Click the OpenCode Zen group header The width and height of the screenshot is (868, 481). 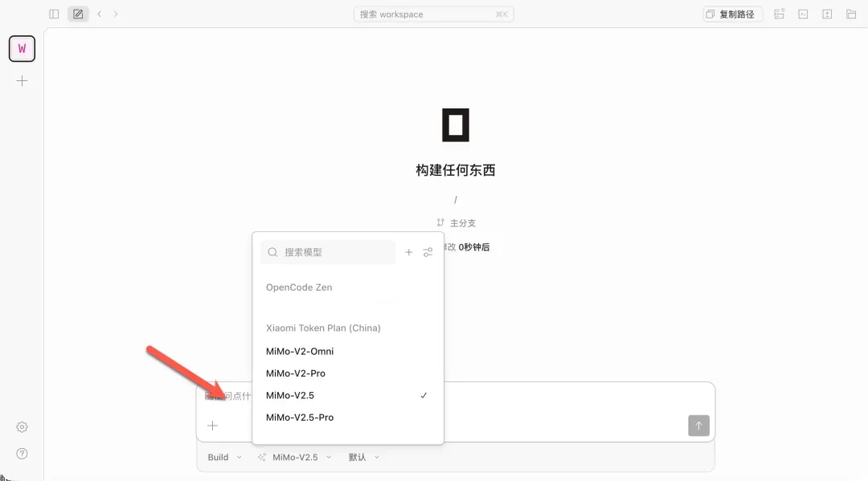[x=299, y=287]
